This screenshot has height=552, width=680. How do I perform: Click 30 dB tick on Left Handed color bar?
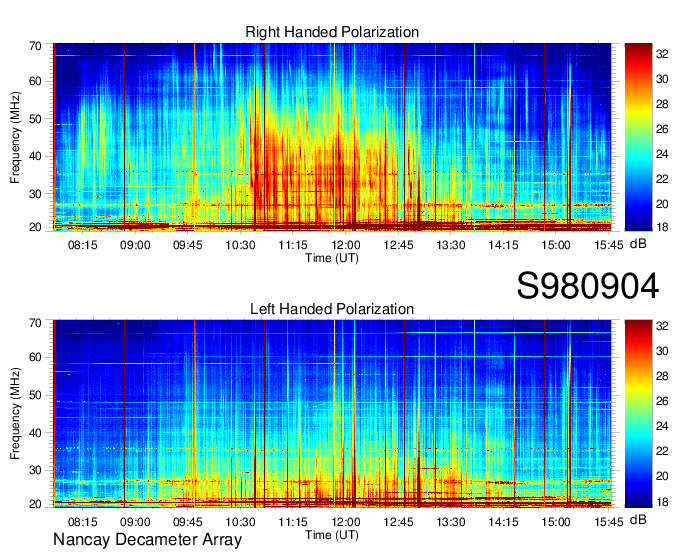pos(662,351)
